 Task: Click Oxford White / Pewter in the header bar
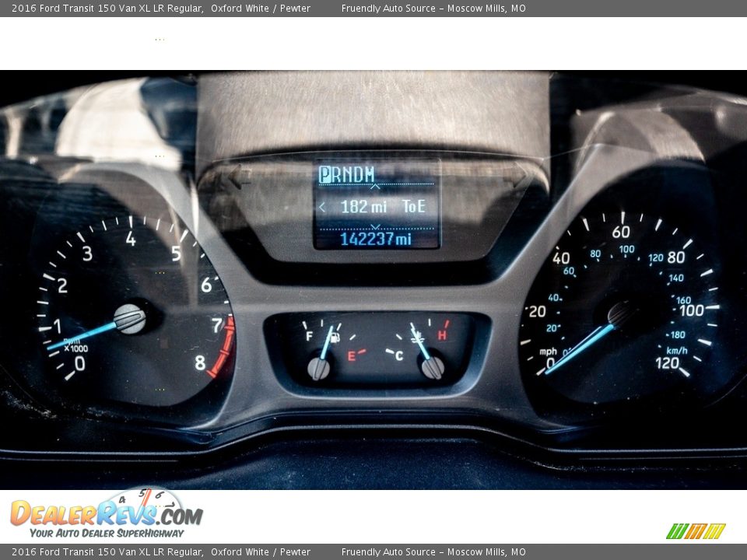point(261,8)
